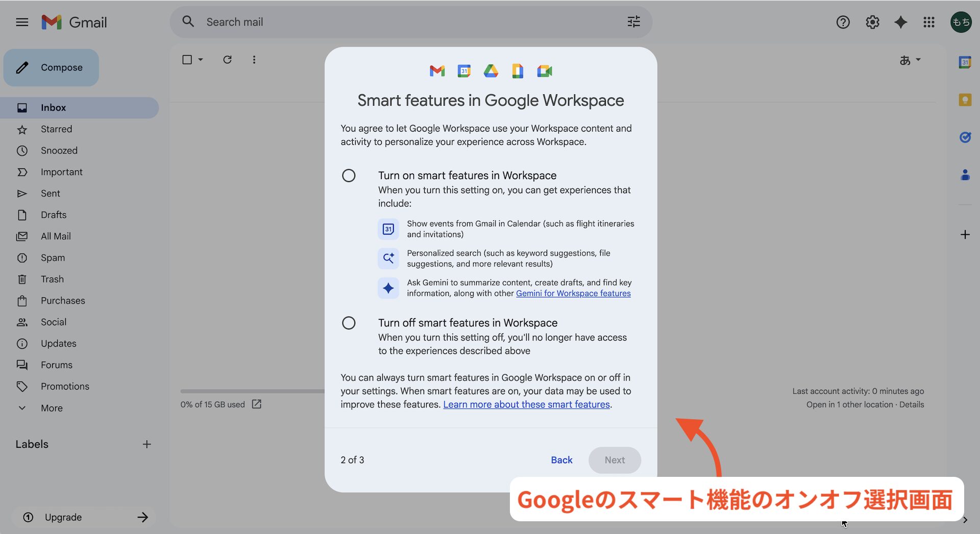Open Learn more about these smart features
The width and height of the screenshot is (980, 534).
pos(526,404)
